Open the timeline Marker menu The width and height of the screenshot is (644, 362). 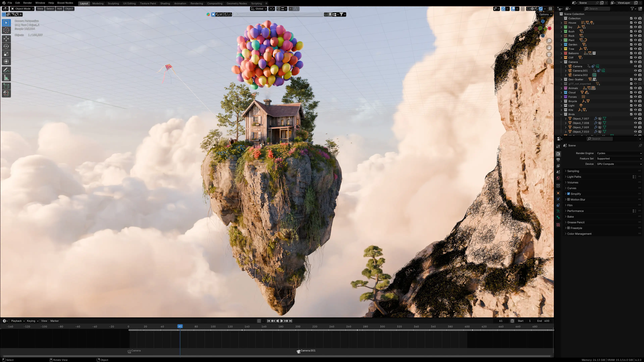coord(55,321)
